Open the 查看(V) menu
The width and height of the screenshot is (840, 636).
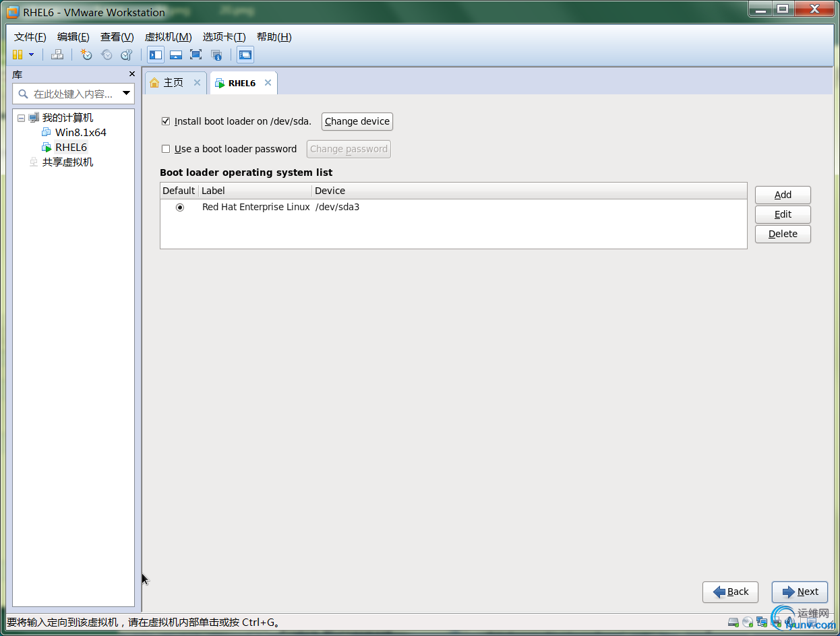[117, 37]
